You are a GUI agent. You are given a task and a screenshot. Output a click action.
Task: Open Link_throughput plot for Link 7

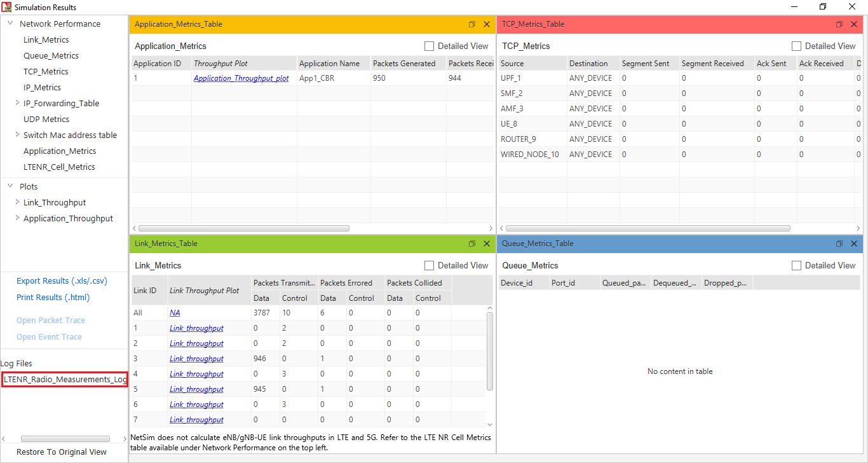coord(196,420)
